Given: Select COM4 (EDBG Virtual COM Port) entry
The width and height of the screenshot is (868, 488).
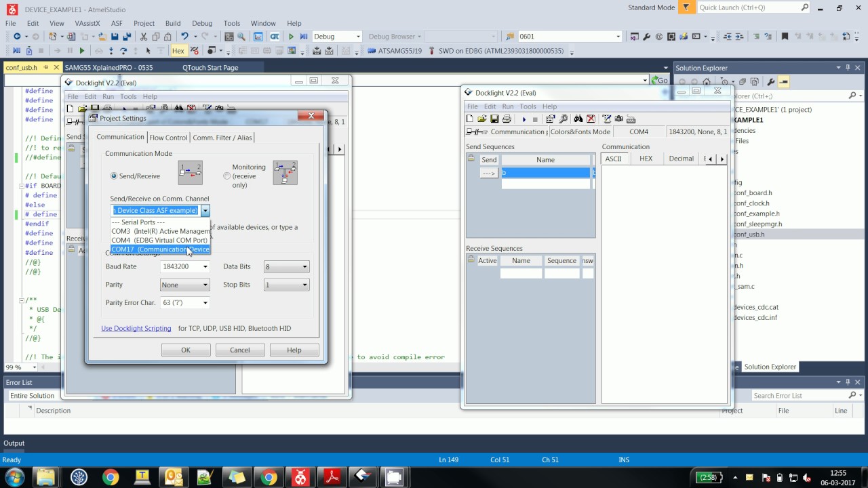Looking at the screenshot, I should [160, 240].
